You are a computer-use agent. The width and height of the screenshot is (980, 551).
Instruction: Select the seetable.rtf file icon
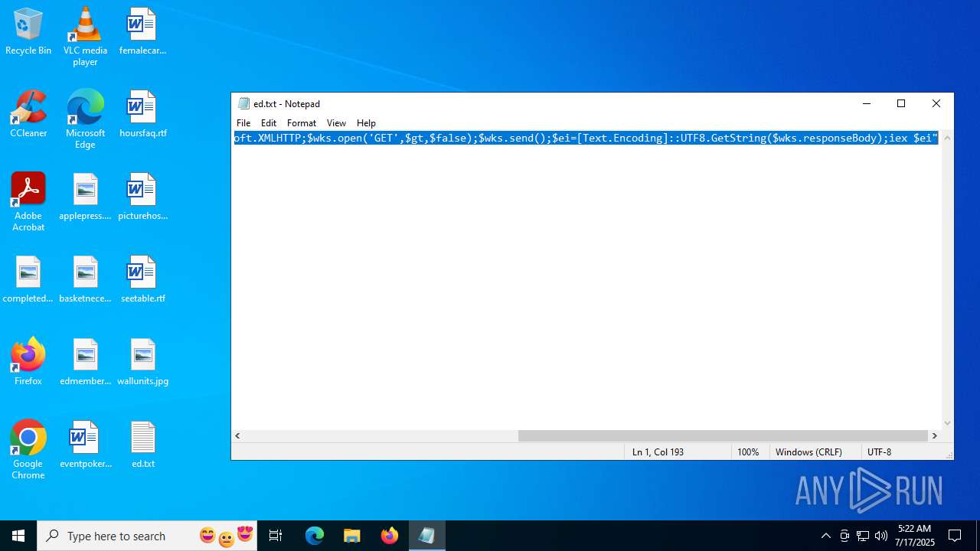142,280
